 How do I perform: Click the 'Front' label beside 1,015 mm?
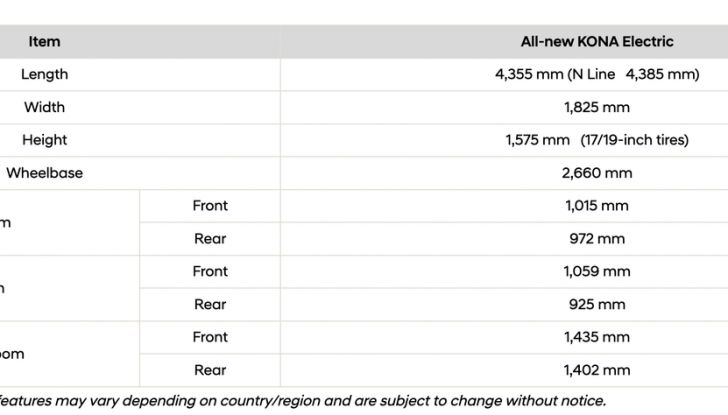click(210, 206)
